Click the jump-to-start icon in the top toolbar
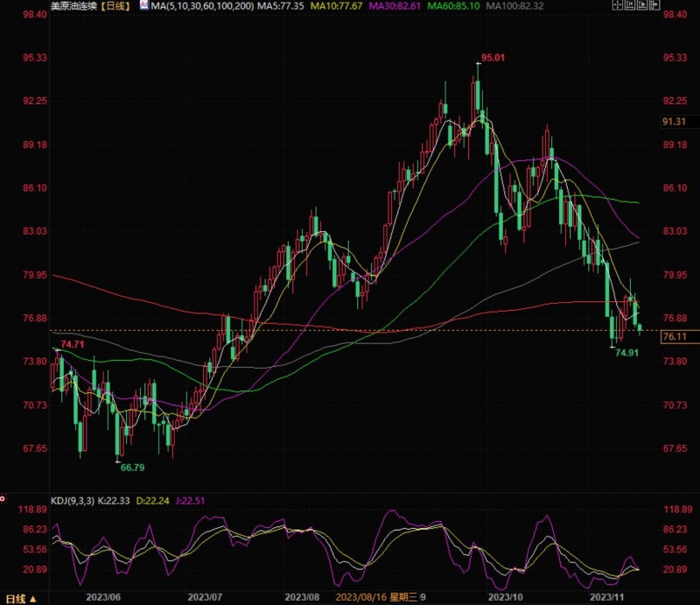 pos(630,5)
